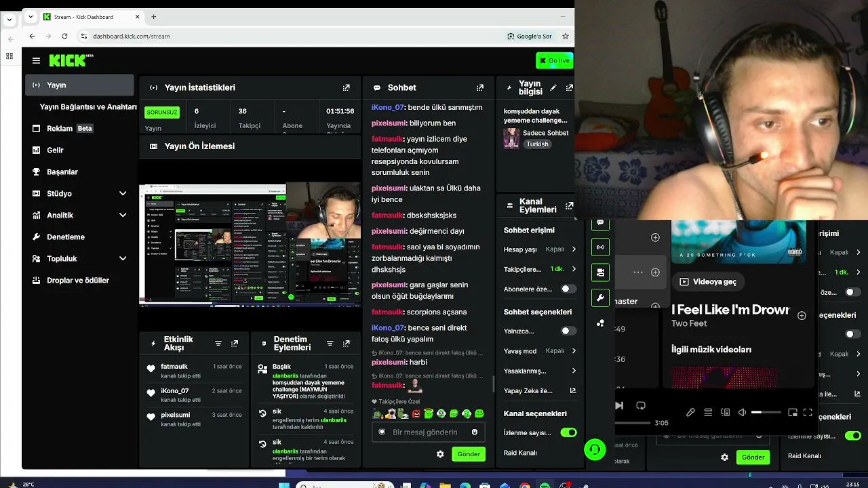Toggle the Abonelere özel chat switch
This screenshot has height=488, width=868.
pos(568,289)
